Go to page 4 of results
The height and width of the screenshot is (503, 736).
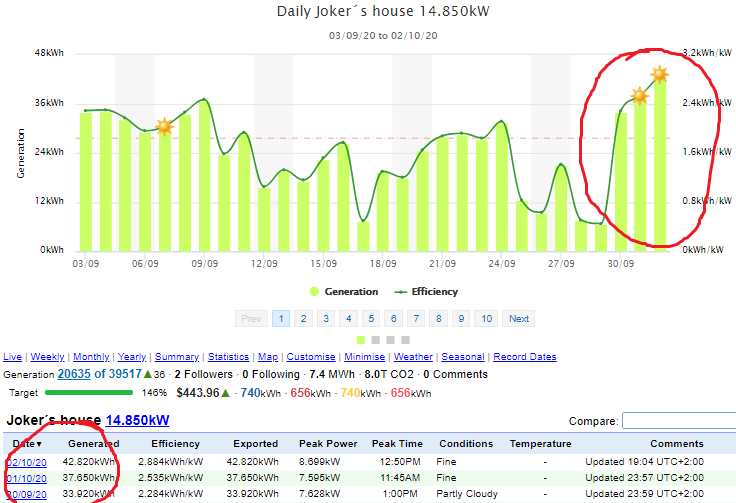click(x=348, y=319)
